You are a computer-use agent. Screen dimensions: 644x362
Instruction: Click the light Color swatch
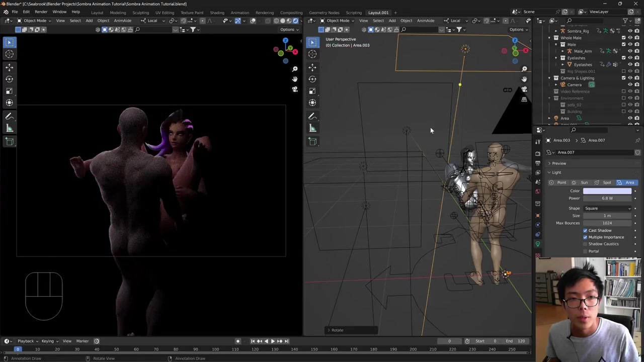[x=607, y=191]
